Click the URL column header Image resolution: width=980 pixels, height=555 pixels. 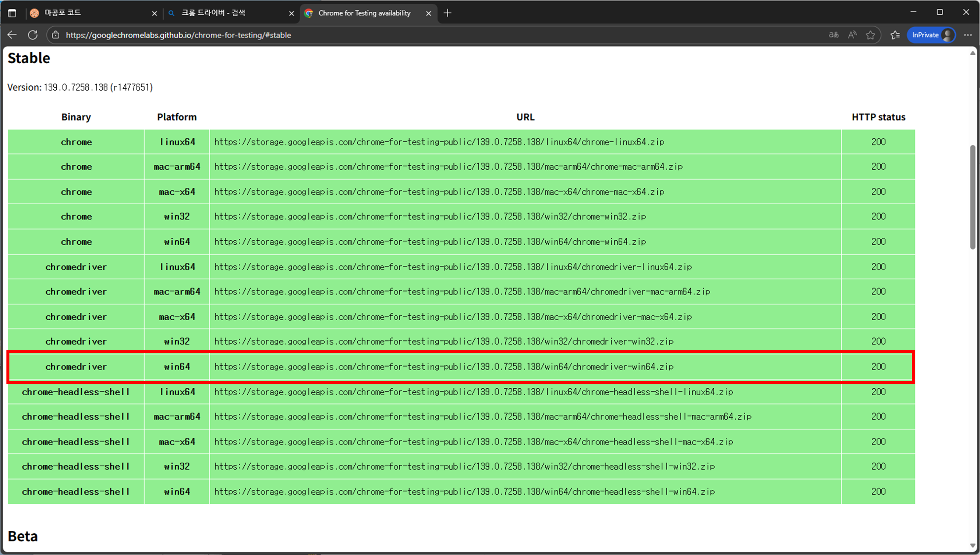click(x=525, y=117)
